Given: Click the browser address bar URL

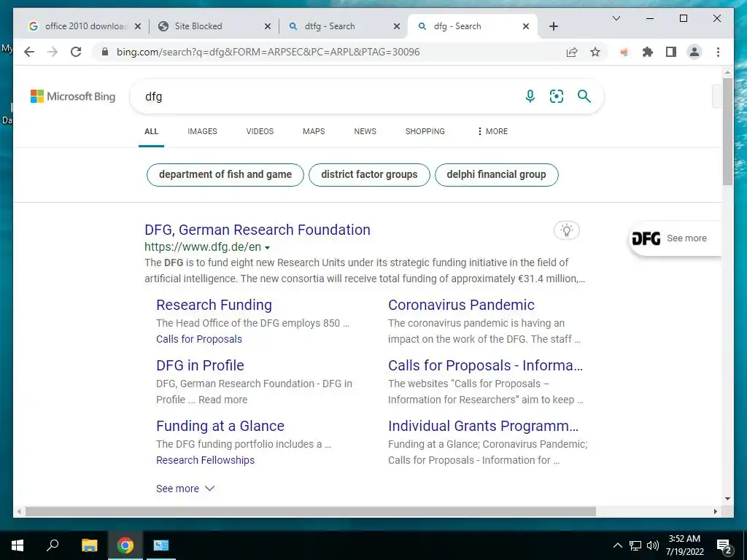Looking at the screenshot, I should [x=268, y=52].
